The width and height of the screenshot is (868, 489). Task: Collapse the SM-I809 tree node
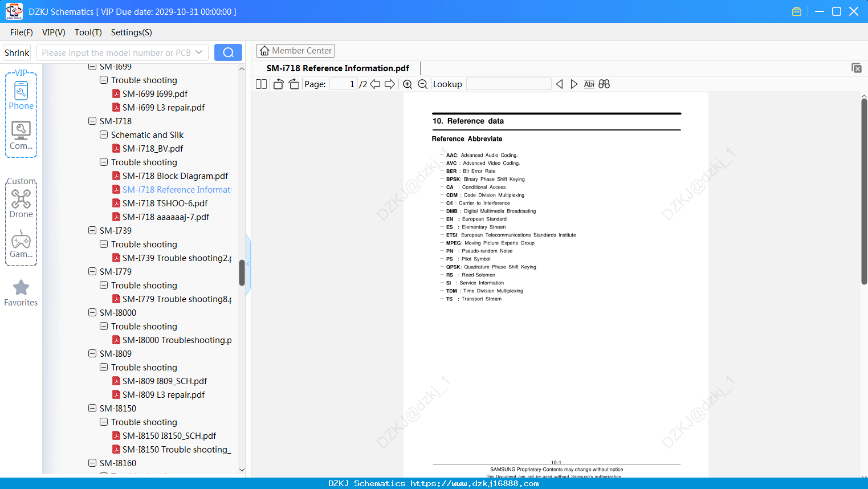[92, 353]
